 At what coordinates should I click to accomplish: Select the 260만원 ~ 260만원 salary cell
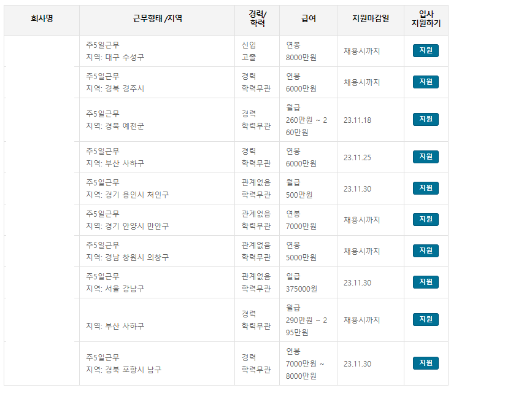pyautogui.click(x=309, y=120)
